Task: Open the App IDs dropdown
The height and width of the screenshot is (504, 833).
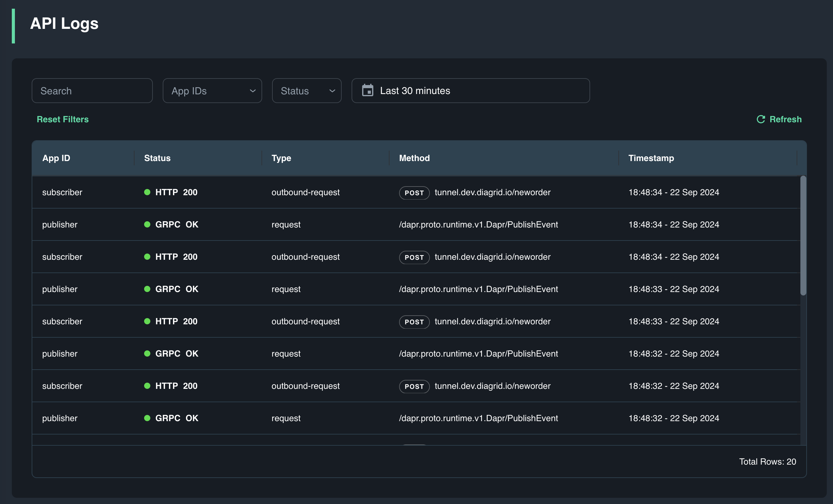Action: click(x=212, y=91)
